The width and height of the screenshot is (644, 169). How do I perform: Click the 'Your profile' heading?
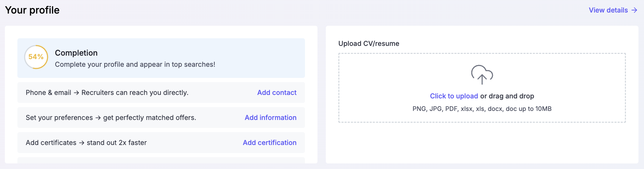tap(32, 10)
